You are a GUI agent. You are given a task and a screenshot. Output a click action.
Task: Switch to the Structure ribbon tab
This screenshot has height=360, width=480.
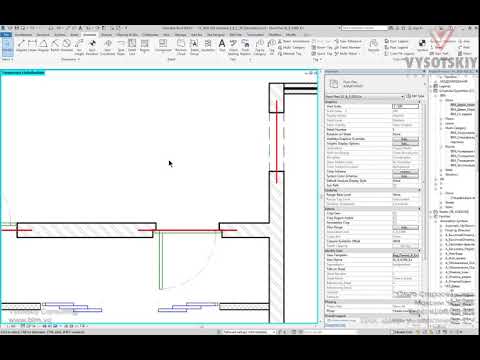pyautogui.click(x=43, y=35)
